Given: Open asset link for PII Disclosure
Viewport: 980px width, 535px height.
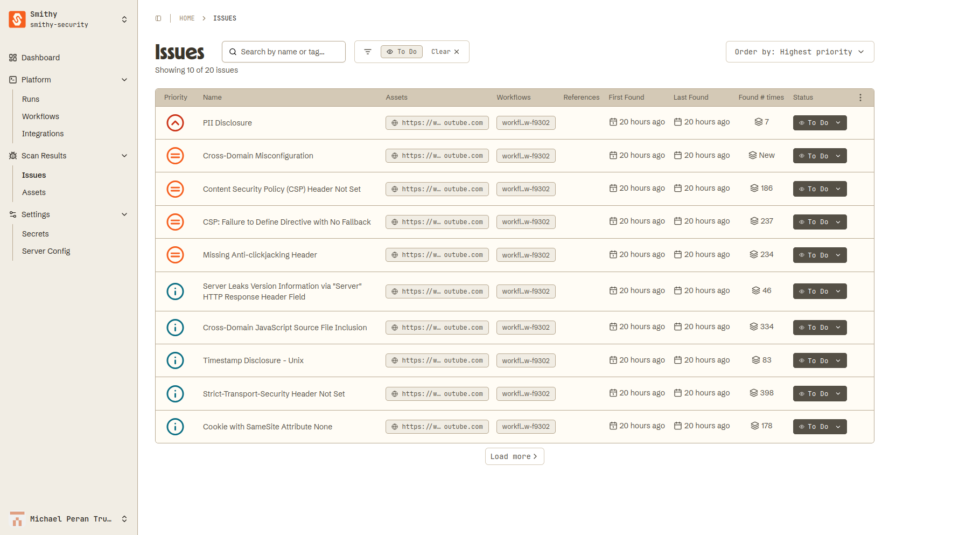Looking at the screenshot, I should tap(437, 123).
